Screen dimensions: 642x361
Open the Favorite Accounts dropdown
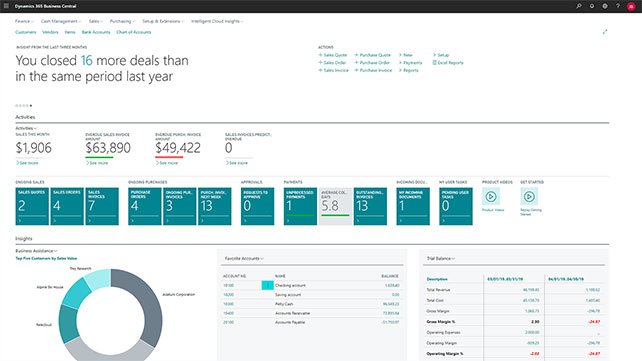(244, 258)
